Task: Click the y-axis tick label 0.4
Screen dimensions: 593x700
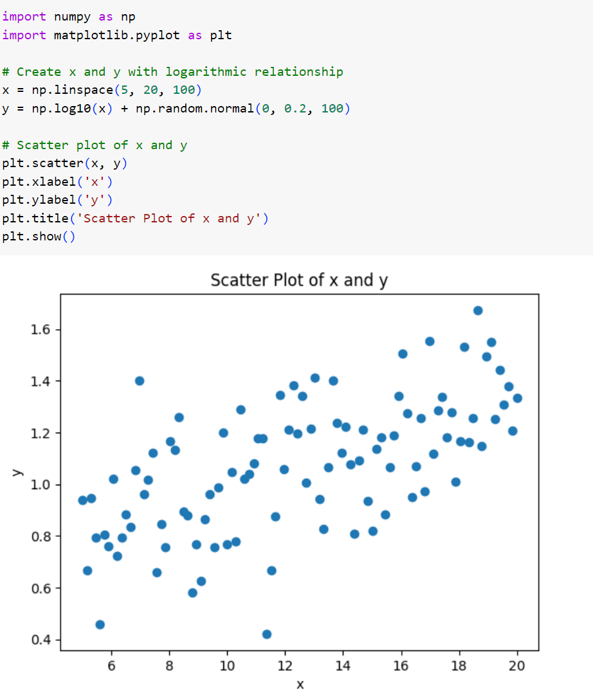Action: [x=41, y=640]
